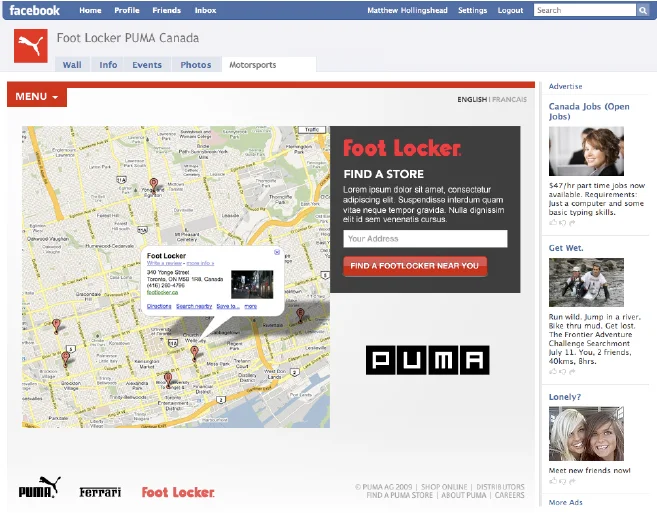Click the PUMA cat logo in the footer
This screenshot has height=513, width=657.
pyautogui.click(x=40, y=487)
